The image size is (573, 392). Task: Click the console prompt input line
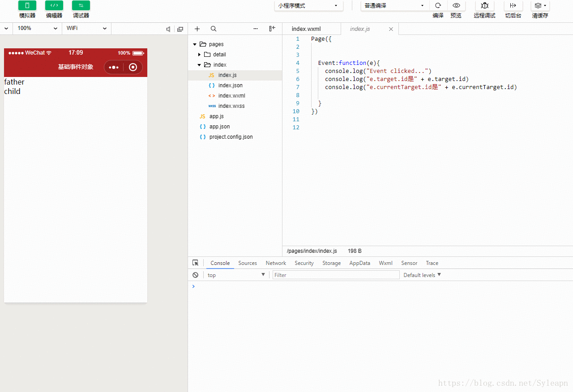[381, 286]
